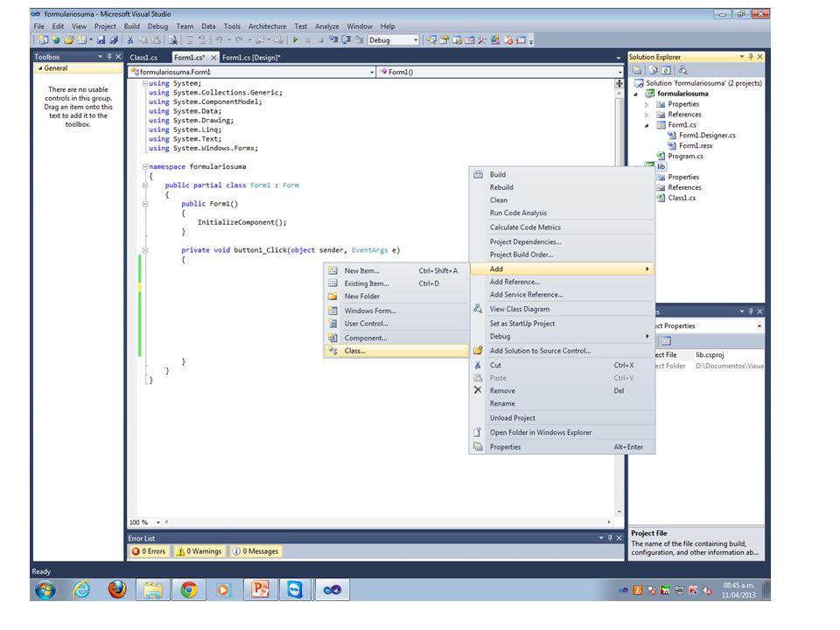
Task: Click the scissors Cut icon in the main toolbar
Action: coord(130,40)
